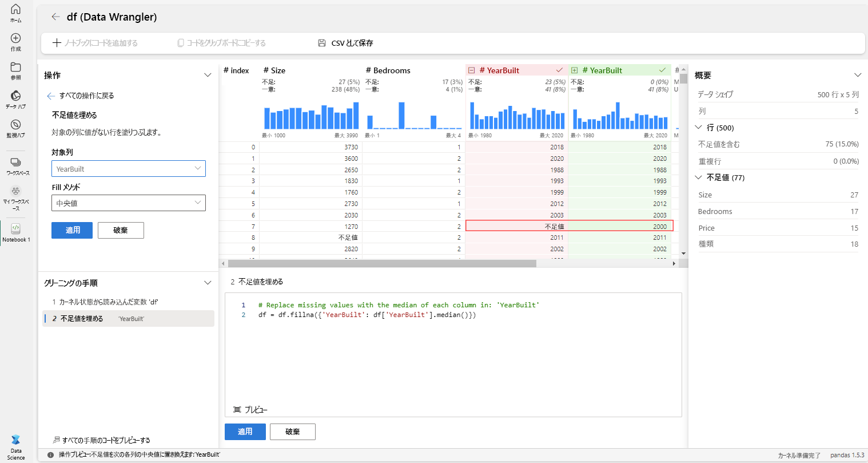The height and width of the screenshot is (463, 868).
Task: Click the duplicate rows (重複行) entry
Action: 778,161
